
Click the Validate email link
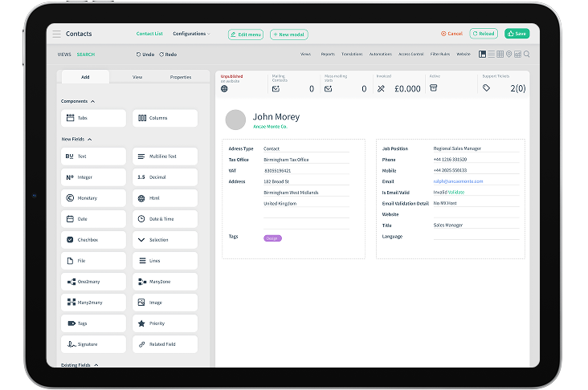point(455,192)
